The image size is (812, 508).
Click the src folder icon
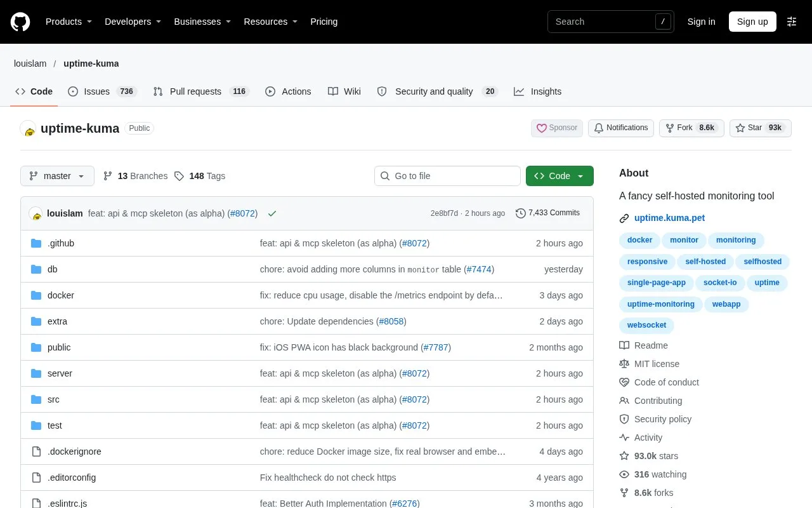coord(36,399)
